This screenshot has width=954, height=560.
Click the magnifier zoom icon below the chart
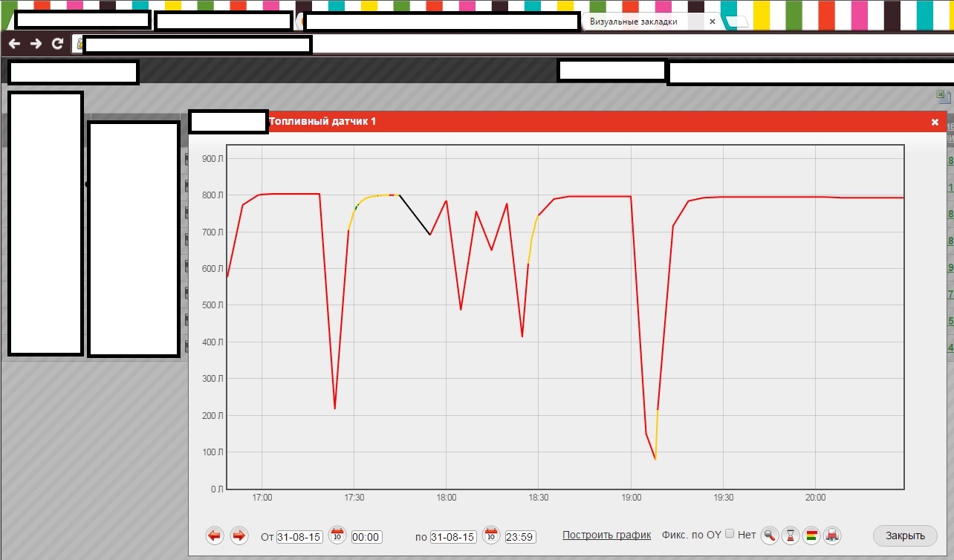point(770,535)
